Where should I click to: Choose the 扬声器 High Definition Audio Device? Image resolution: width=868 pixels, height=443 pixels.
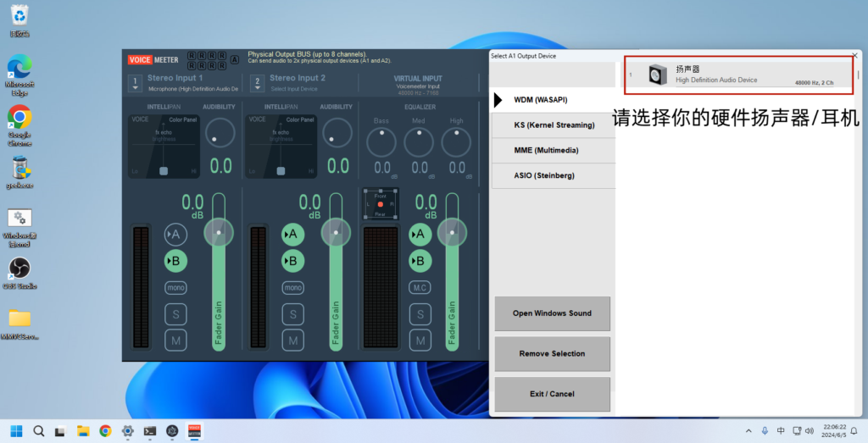[x=739, y=75]
